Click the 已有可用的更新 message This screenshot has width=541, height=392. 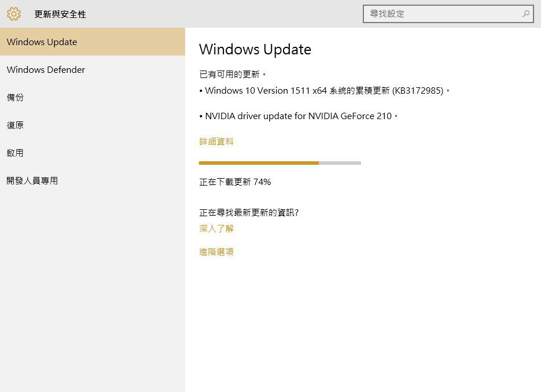(233, 74)
